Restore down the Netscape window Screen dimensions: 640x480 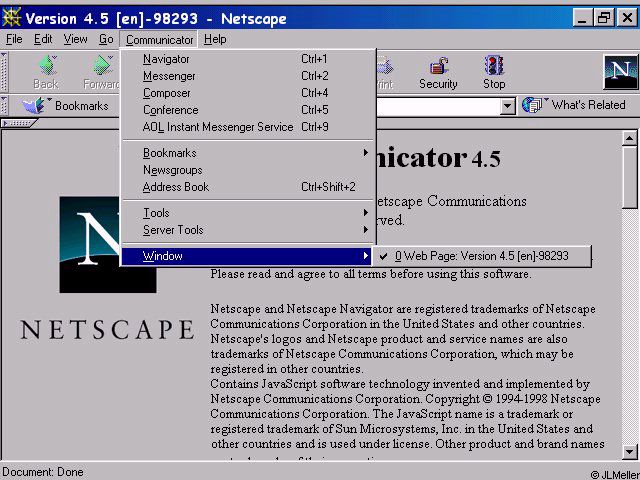tap(604, 18)
